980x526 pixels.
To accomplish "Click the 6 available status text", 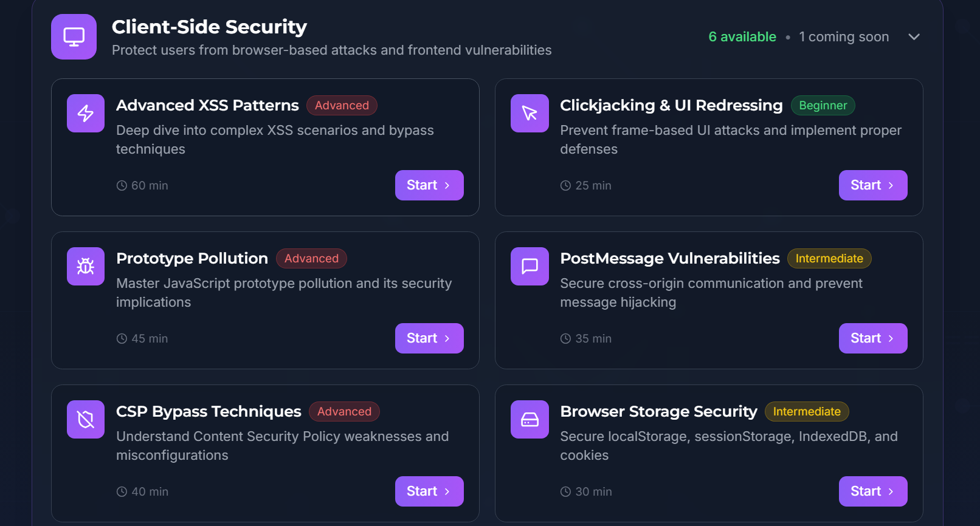I will pyautogui.click(x=742, y=37).
